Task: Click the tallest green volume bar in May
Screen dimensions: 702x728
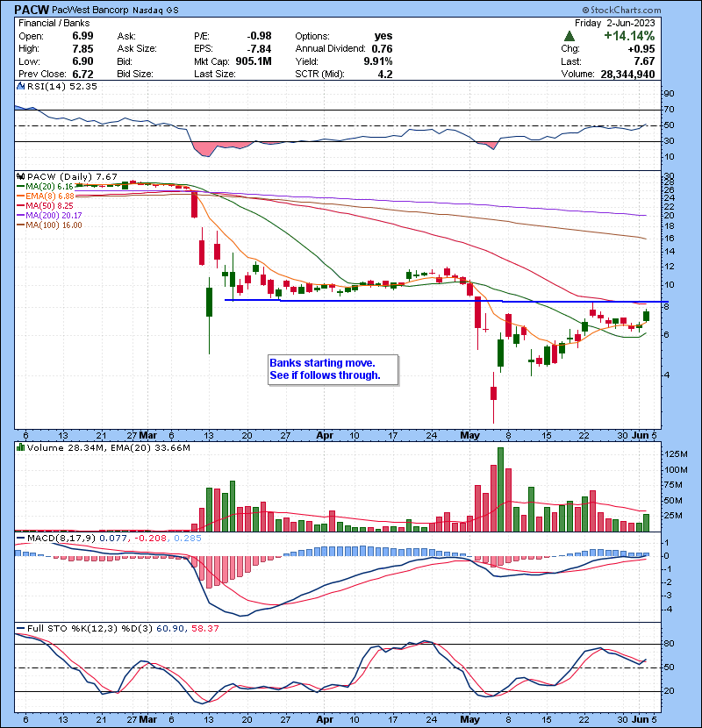Action: [x=500, y=489]
